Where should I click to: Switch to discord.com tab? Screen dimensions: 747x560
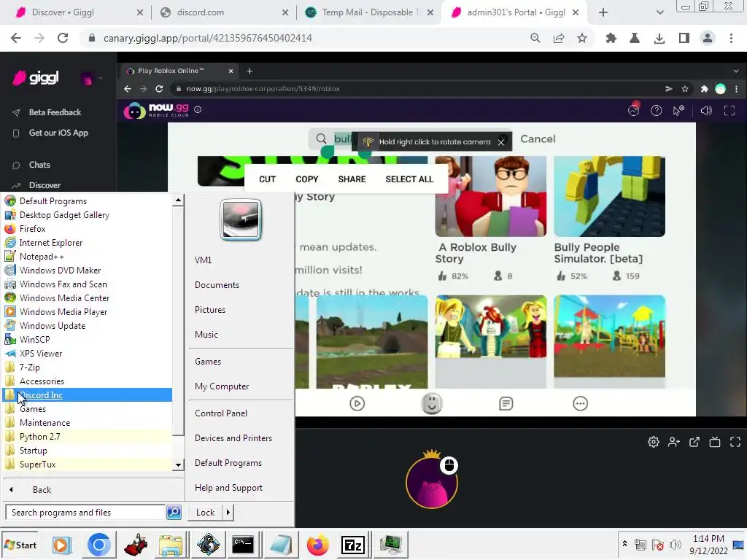tap(224, 12)
